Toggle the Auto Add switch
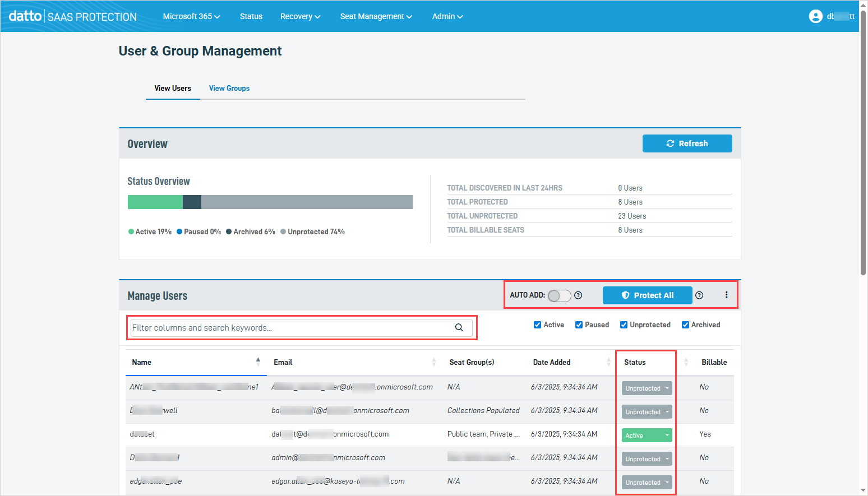Screen dimensions: 868x496 tap(559, 295)
